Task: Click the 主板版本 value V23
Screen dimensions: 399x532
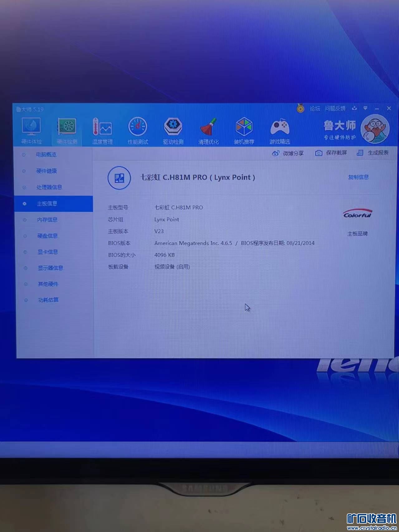Action: pyautogui.click(x=159, y=231)
